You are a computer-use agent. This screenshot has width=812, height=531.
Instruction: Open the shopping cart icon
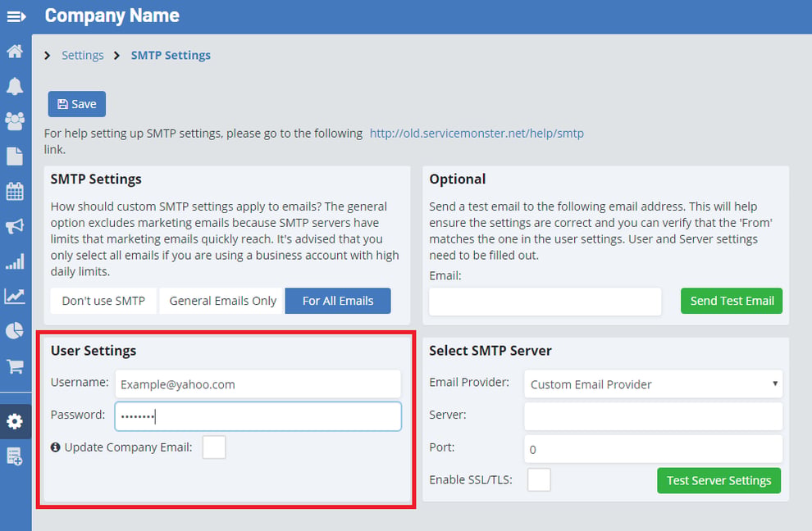tap(15, 366)
